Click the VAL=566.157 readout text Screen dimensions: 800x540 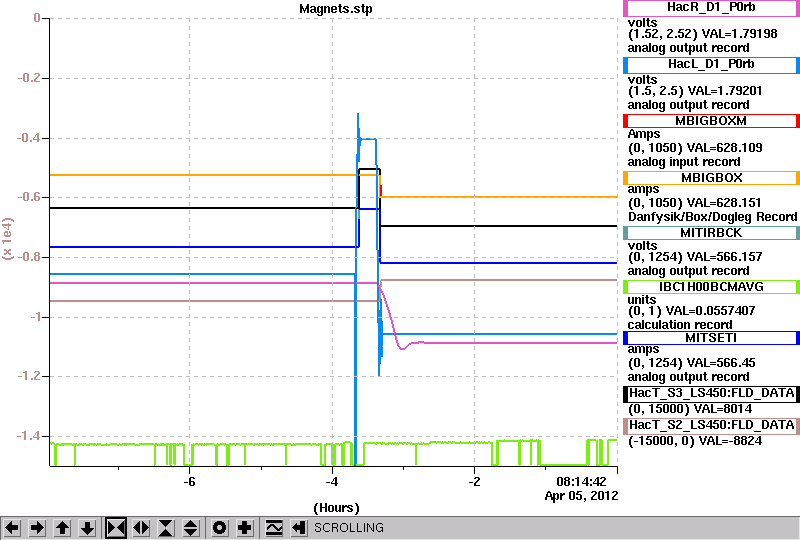[725, 257]
